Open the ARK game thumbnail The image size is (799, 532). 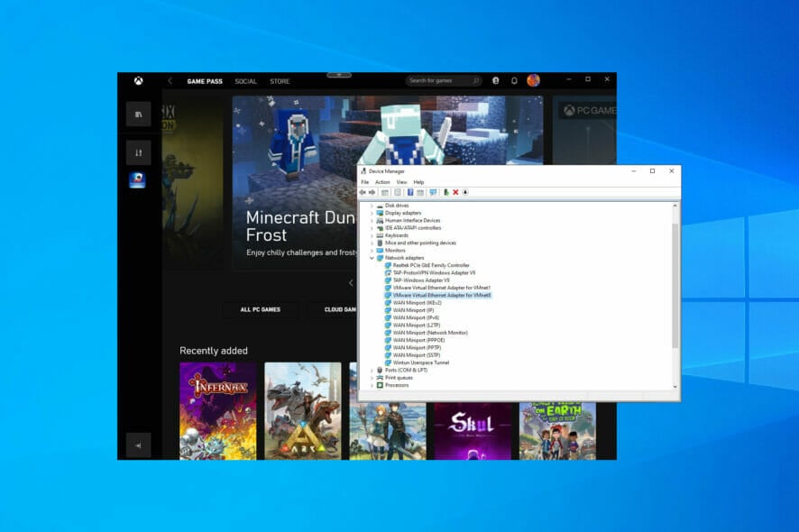303,411
